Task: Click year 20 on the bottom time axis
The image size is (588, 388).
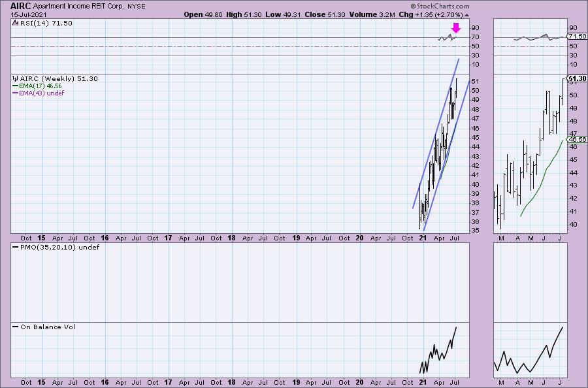Action: [359, 382]
